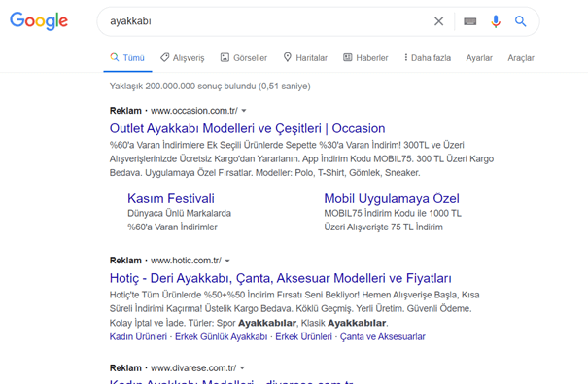This screenshot has height=384, width=588.
Task: Start voice search with the microphone icon
Action: [x=496, y=21]
